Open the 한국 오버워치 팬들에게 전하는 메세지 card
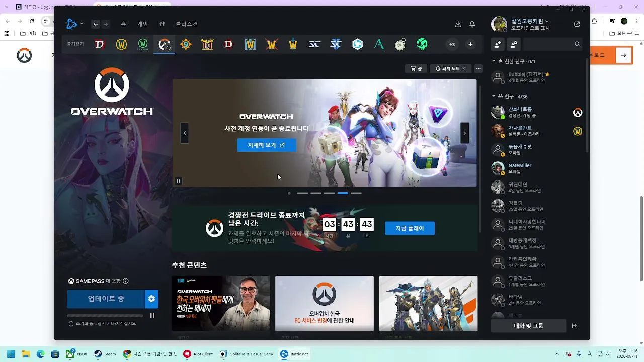The height and width of the screenshot is (362, 644). [x=221, y=303]
